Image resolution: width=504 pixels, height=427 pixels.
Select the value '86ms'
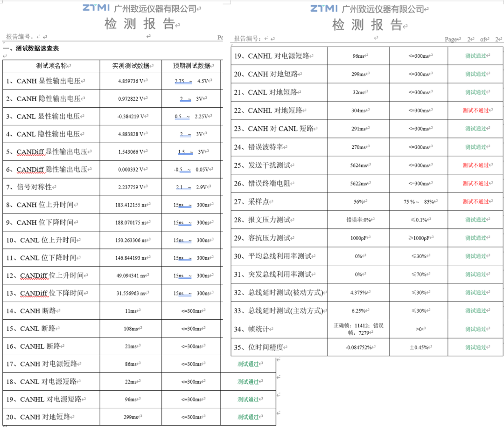pyautogui.click(x=131, y=364)
